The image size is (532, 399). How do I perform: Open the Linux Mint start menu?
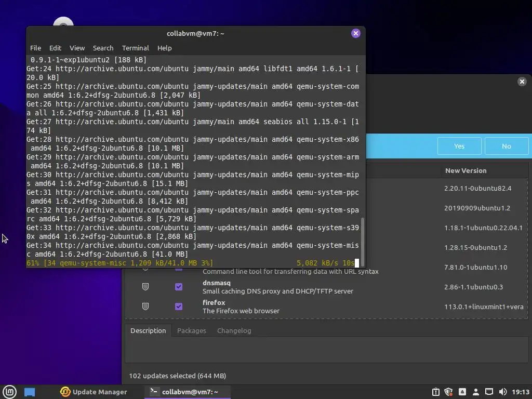[x=9, y=392]
